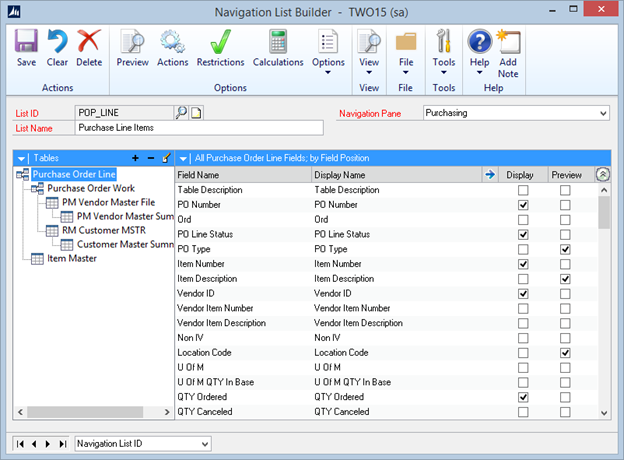The height and width of the screenshot is (460, 624).
Task: Uncheck Preview for Item Description
Action: click(x=565, y=279)
